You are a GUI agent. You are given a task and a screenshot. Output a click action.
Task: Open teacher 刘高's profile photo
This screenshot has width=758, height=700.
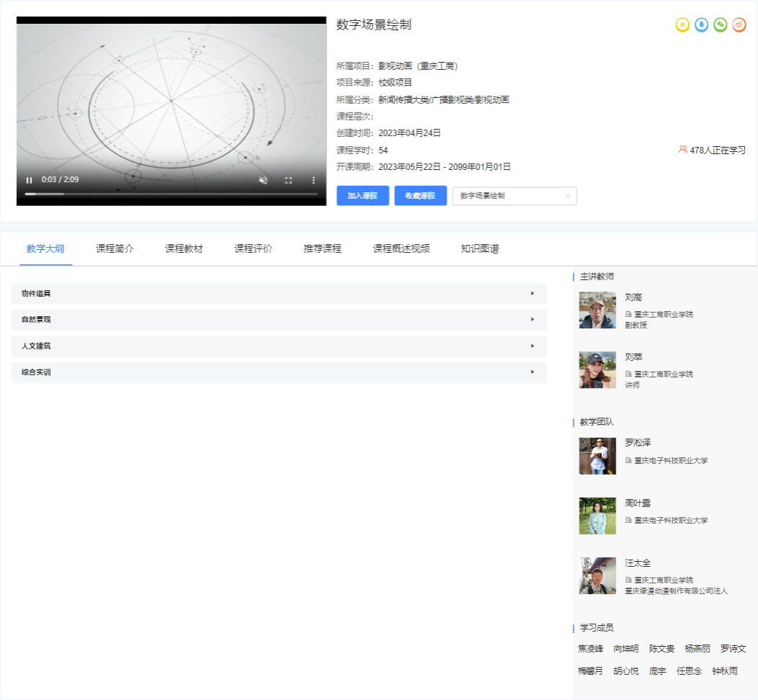point(597,310)
